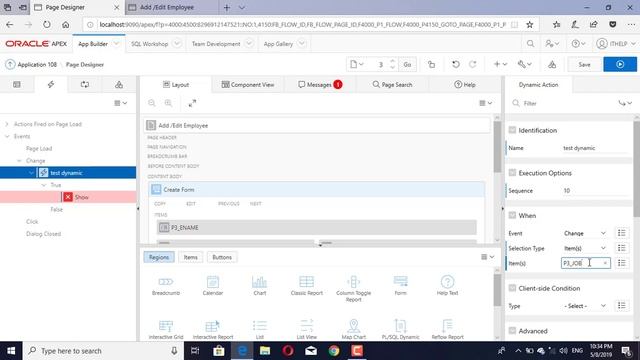Select Column Toggle Report from gallery
Image resolution: width=640 pixels, height=360 pixels.
353,289
